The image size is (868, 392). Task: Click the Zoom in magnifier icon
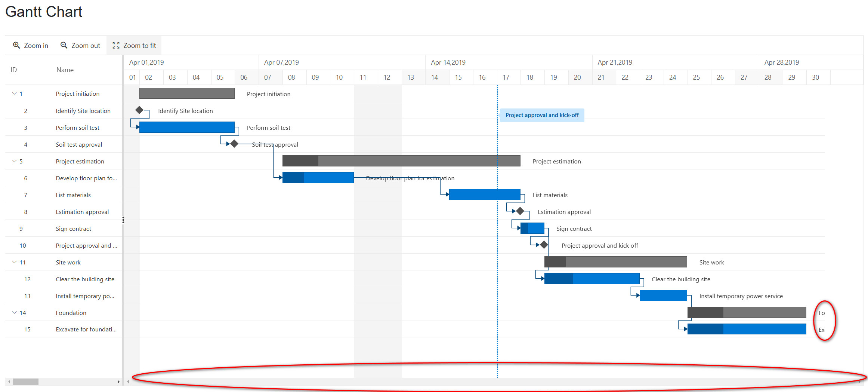pos(16,45)
